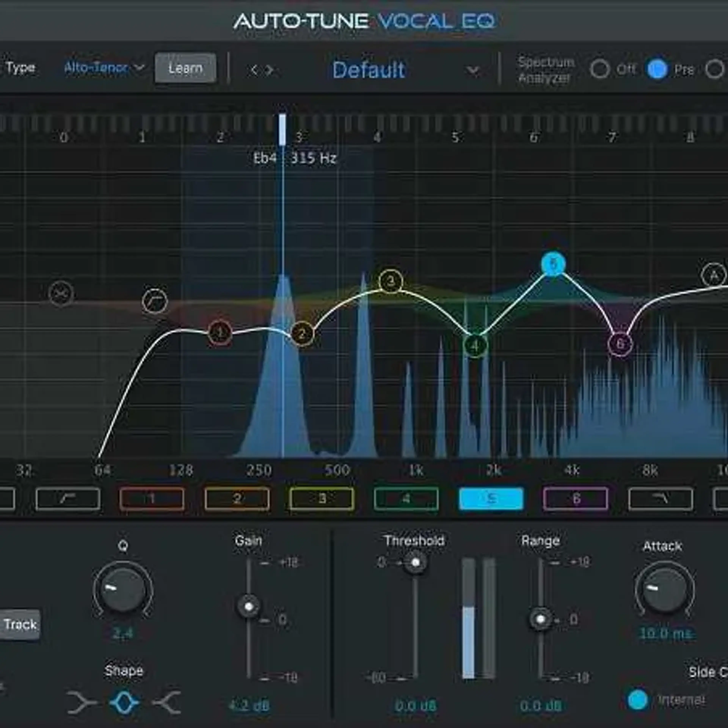Open the Alto-Tenor voice type dropdown
Image resolution: width=728 pixels, height=728 pixels.
[104, 68]
